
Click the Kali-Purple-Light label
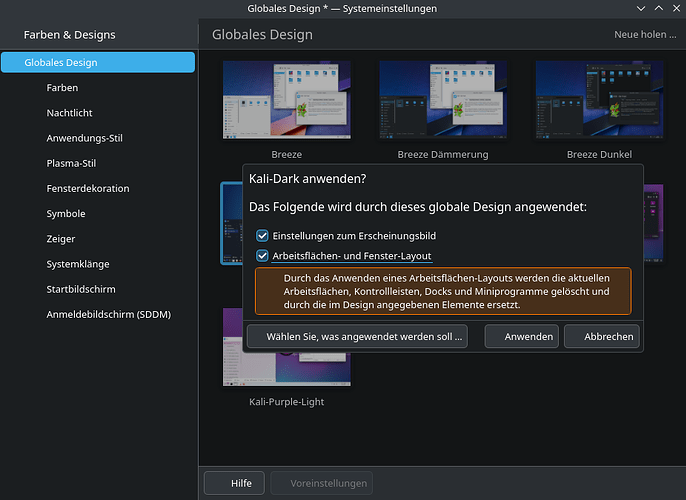(x=287, y=402)
